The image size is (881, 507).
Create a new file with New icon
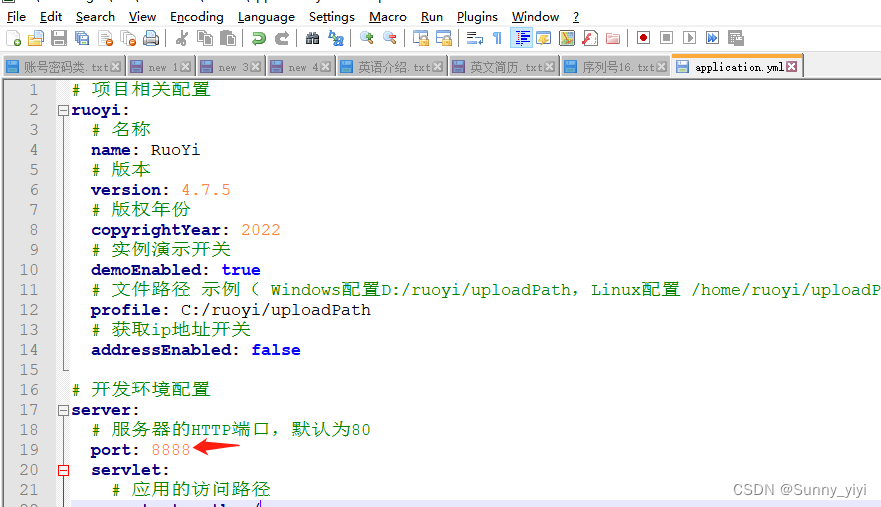pyautogui.click(x=13, y=38)
